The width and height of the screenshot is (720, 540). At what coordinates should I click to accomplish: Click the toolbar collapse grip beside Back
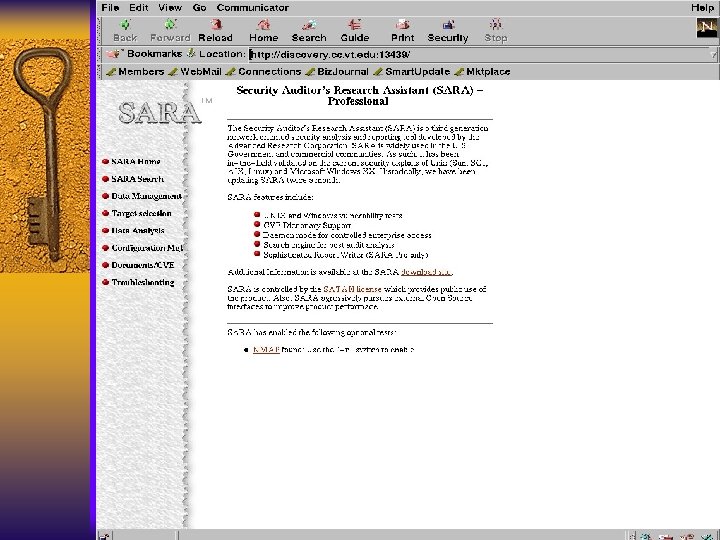[101, 31]
